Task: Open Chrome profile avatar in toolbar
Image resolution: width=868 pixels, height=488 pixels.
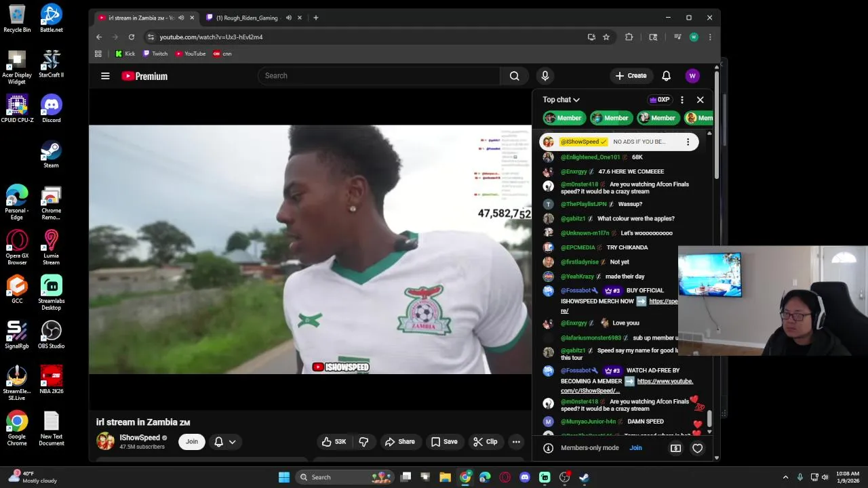Action: click(x=694, y=37)
